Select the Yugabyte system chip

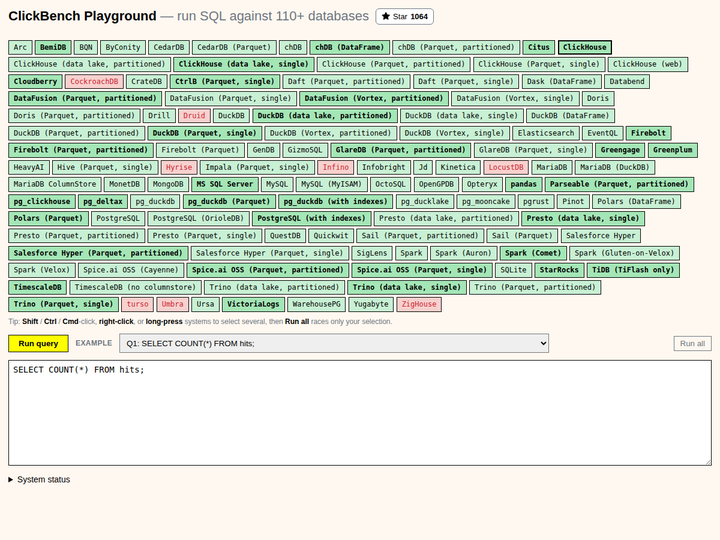click(371, 304)
